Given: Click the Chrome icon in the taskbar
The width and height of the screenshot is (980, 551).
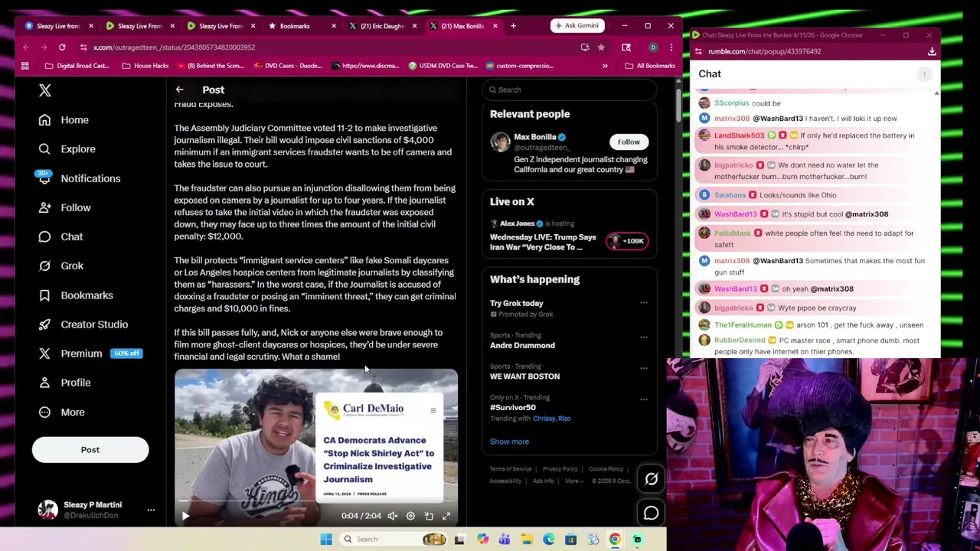Looking at the screenshot, I should (x=615, y=540).
